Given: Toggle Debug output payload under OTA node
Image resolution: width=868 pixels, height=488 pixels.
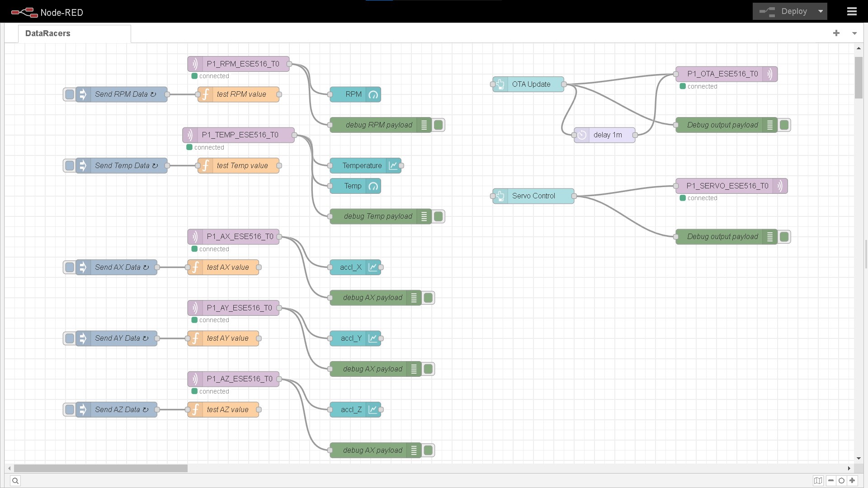Looking at the screenshot, I should [784, 125].
